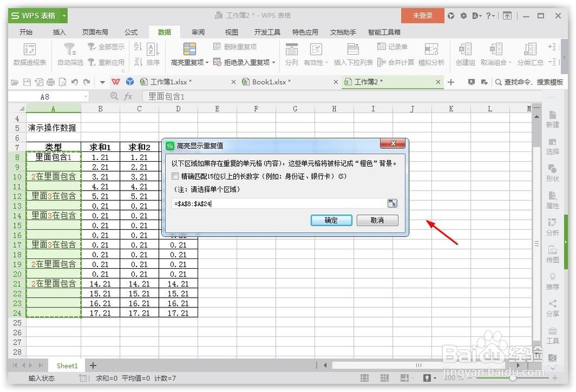Open WPS 表格 application menu arrow
576x392 pixels.
pyautogui.click(x=64, y=16)
